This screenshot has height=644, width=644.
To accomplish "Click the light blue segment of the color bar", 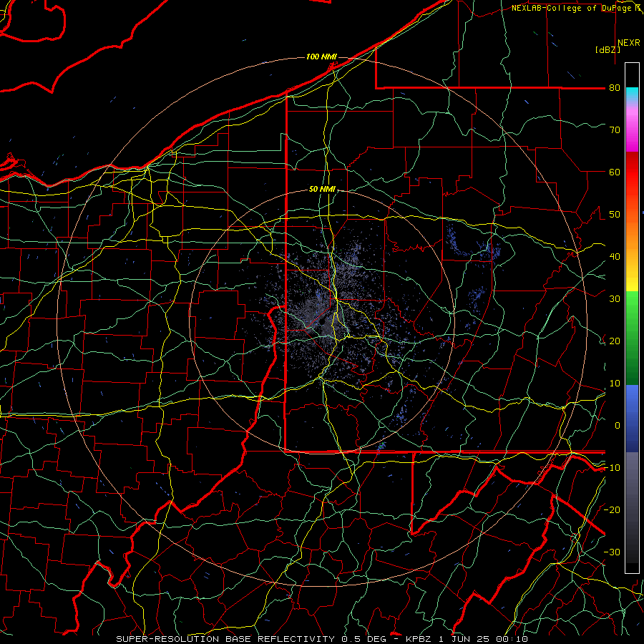I will (x=632, y=396).
